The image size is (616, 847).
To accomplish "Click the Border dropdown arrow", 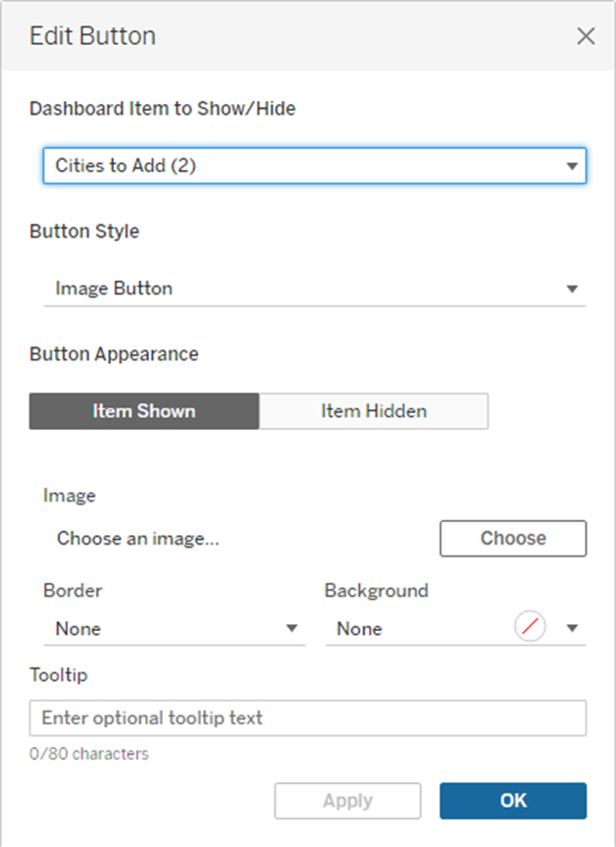I will [291, 629].
